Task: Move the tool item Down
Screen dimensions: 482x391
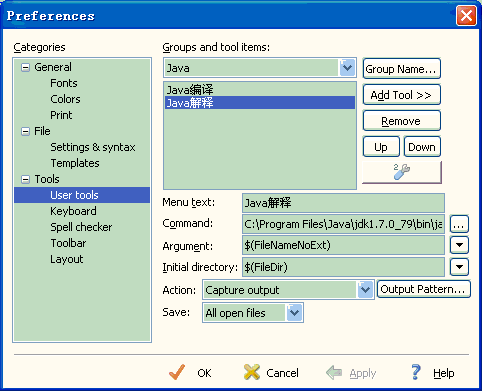Action: pyautogui.click(x=422, y=147)
